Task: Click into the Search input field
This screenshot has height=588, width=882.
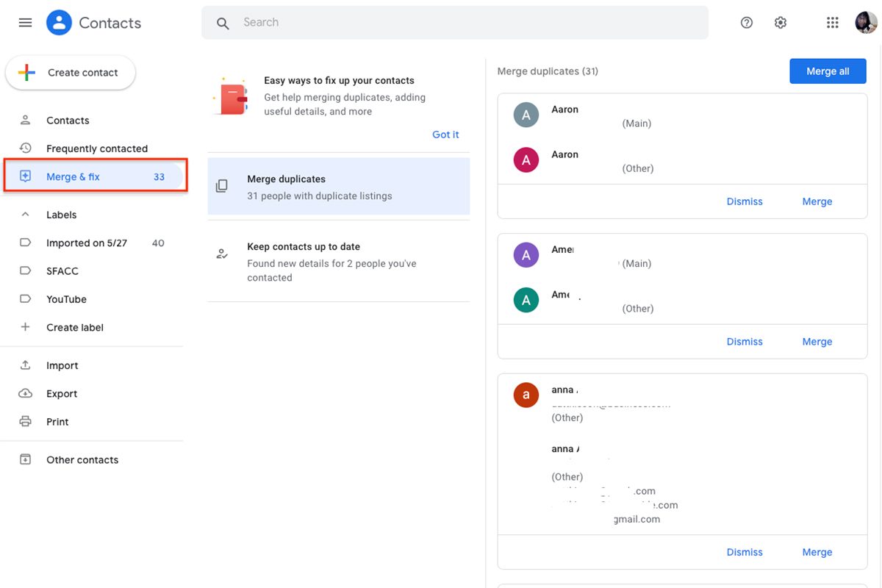Action: [455, 23]
